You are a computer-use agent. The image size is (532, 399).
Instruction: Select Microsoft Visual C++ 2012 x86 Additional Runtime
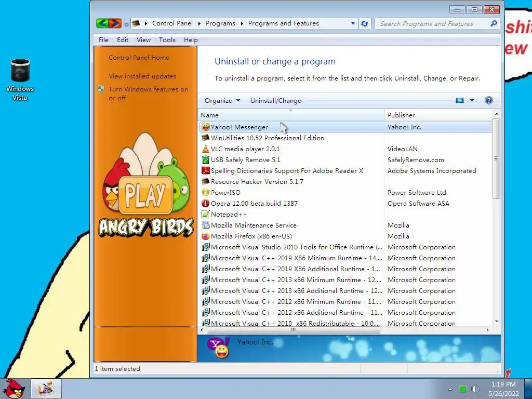[345, 312]
